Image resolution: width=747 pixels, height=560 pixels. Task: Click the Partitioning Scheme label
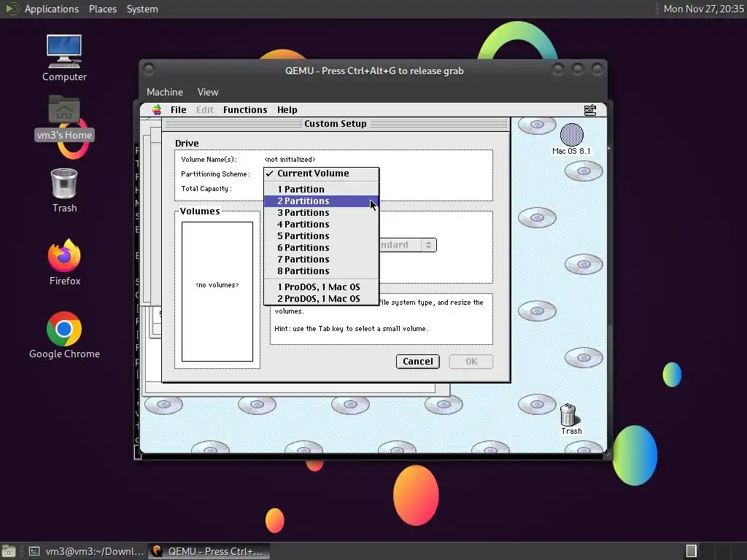tap(215, 174)
